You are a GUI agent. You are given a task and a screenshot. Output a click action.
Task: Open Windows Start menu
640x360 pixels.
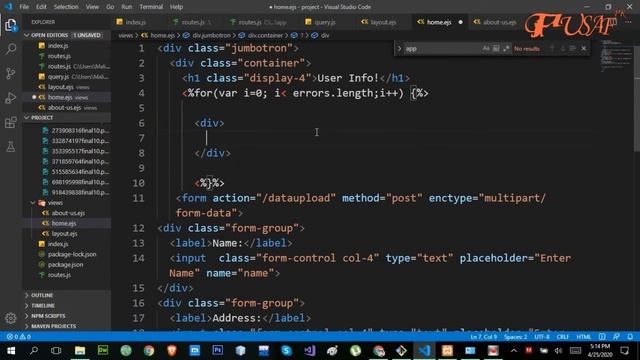coord(11,351)
